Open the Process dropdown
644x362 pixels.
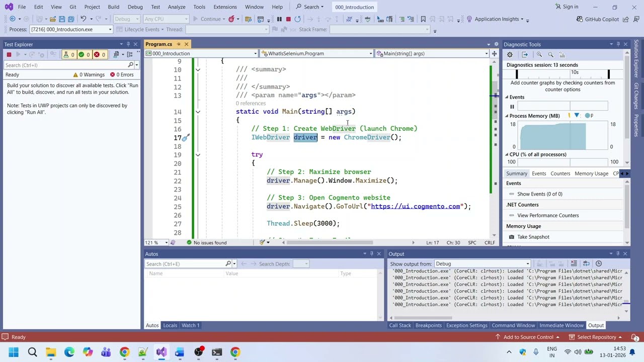(71, 29)
